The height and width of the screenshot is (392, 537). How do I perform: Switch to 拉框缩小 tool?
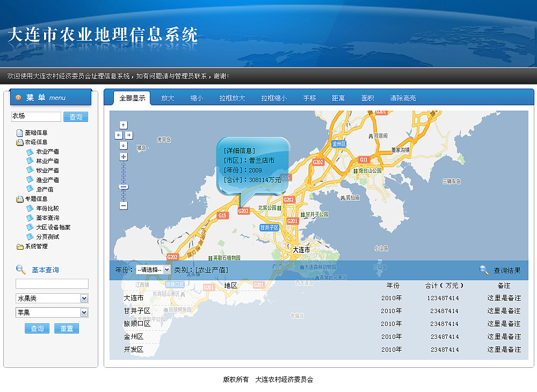coord(274,98)
